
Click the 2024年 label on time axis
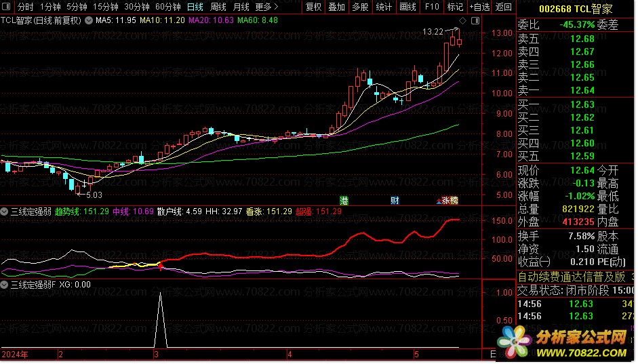(x=15, y=355)
